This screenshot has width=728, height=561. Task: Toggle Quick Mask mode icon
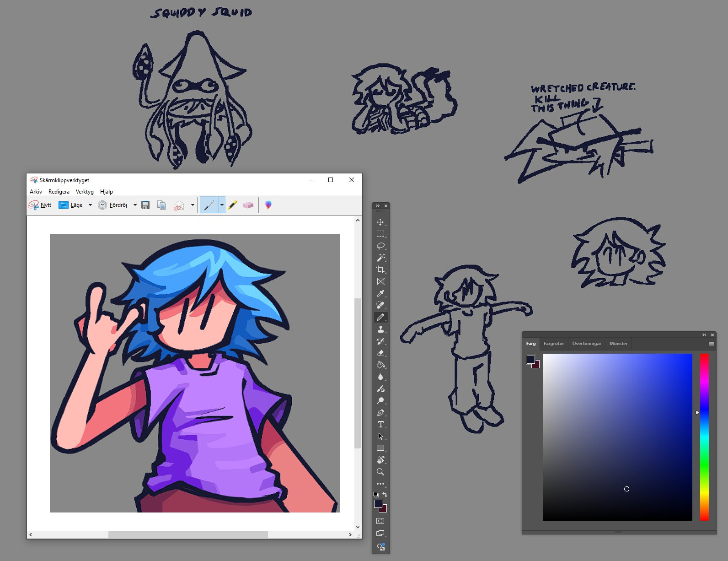[x=380, y=521]
